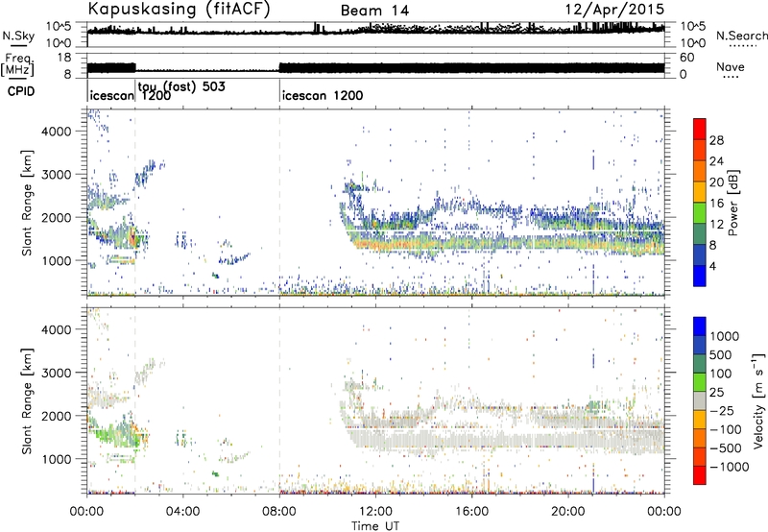The image size is (768, 532).
Task: Click the '18' frequency axis tick
Action: (x=64, y=58)
